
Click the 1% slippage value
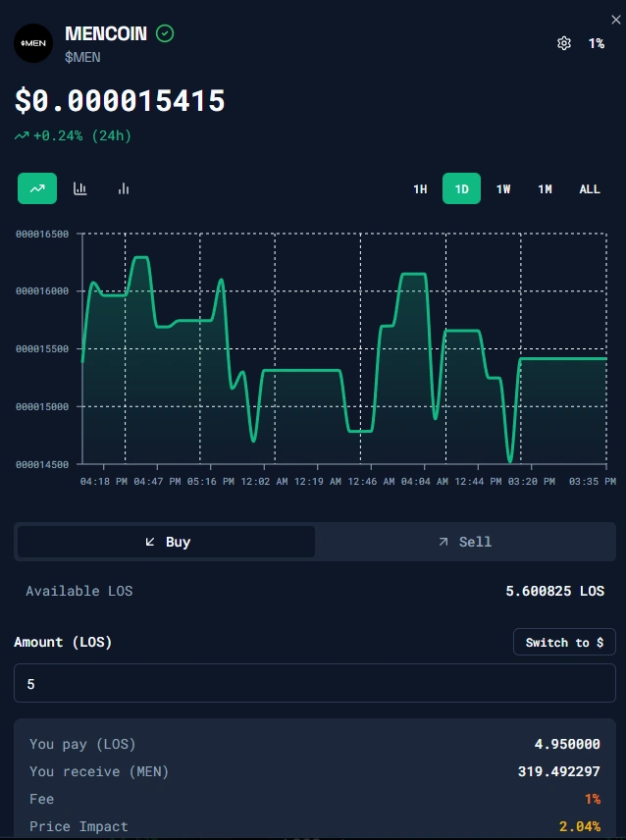pos(596,43)
